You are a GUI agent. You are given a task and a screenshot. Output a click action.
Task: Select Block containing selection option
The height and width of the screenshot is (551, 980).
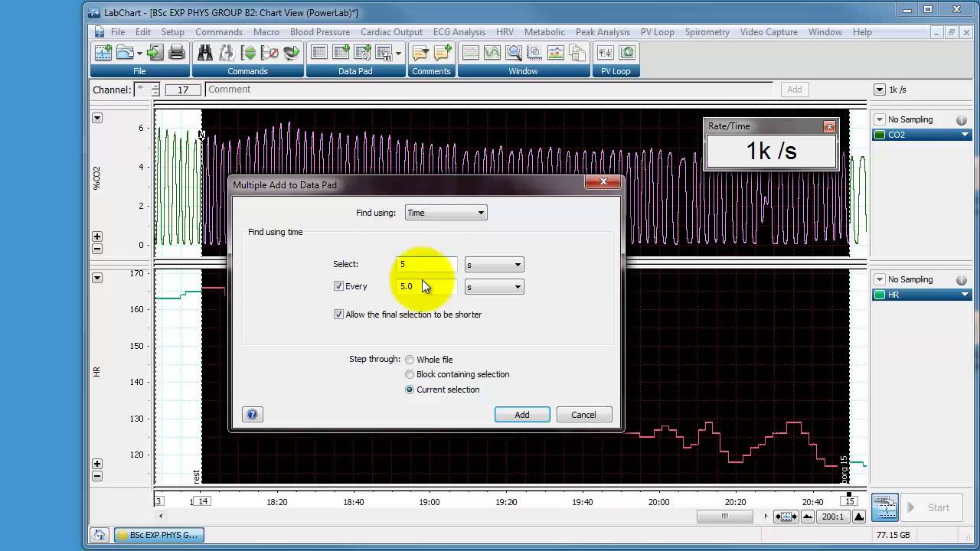tap(410, 374)
